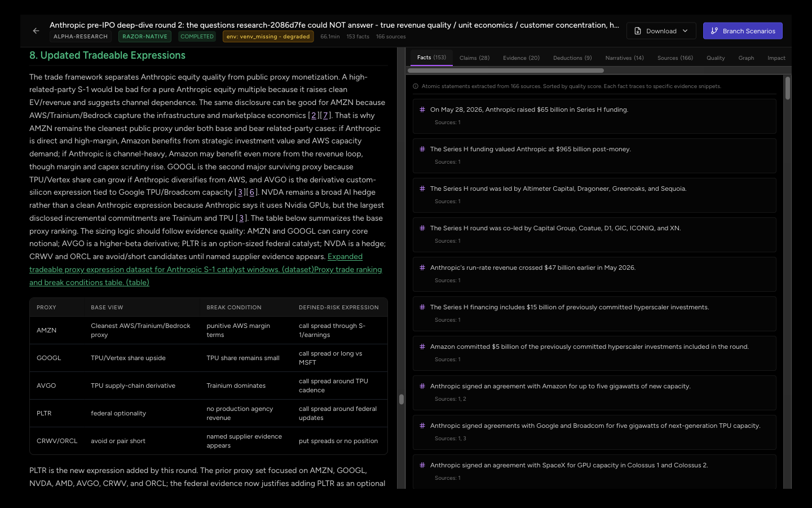The height and width of the screenshot is (508, 812).
Task: Click the horizontal tab strip scrollbar
Action: (506, 71)
